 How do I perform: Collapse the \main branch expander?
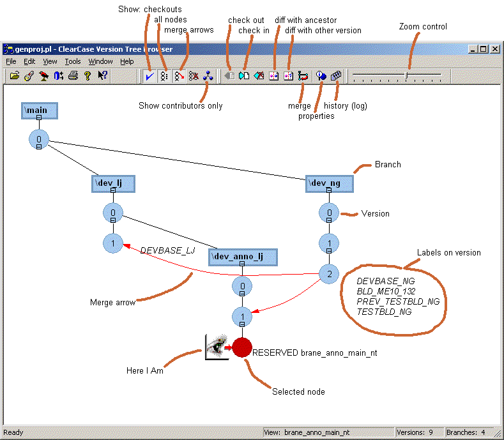(x=39, y=118)
